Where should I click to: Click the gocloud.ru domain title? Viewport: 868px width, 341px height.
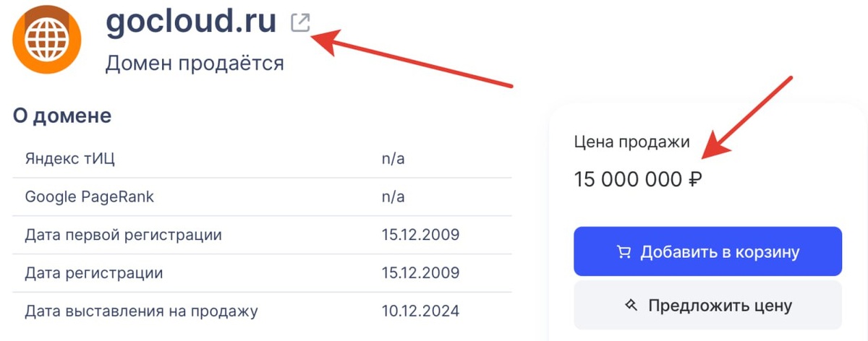click(191, 22)
